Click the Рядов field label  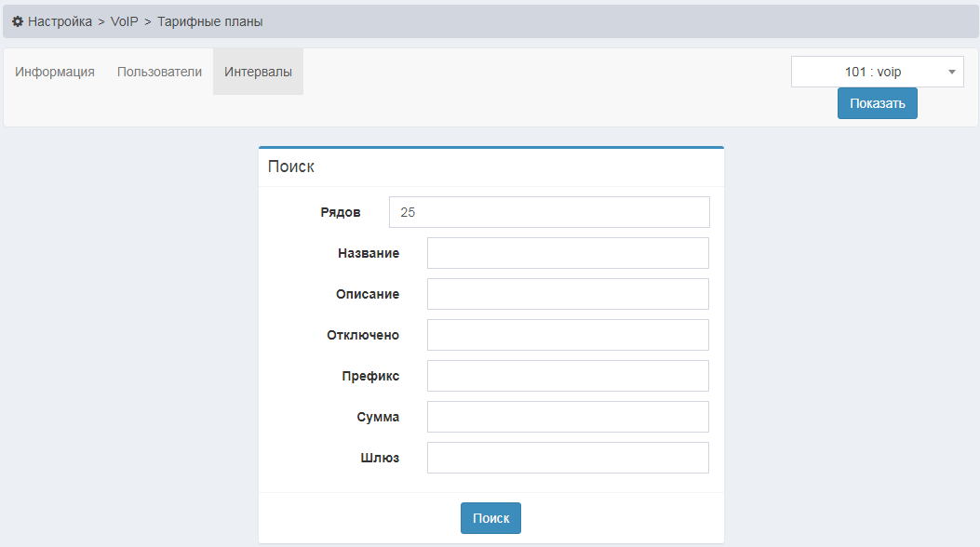coord(340,212)
